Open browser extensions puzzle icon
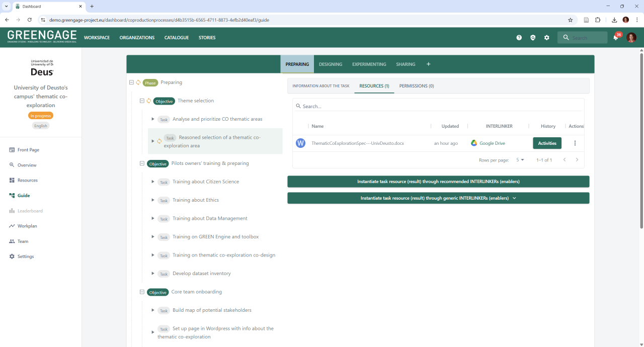Image resolution: width=644 pixels, height=347 pixels. (598, 20)
